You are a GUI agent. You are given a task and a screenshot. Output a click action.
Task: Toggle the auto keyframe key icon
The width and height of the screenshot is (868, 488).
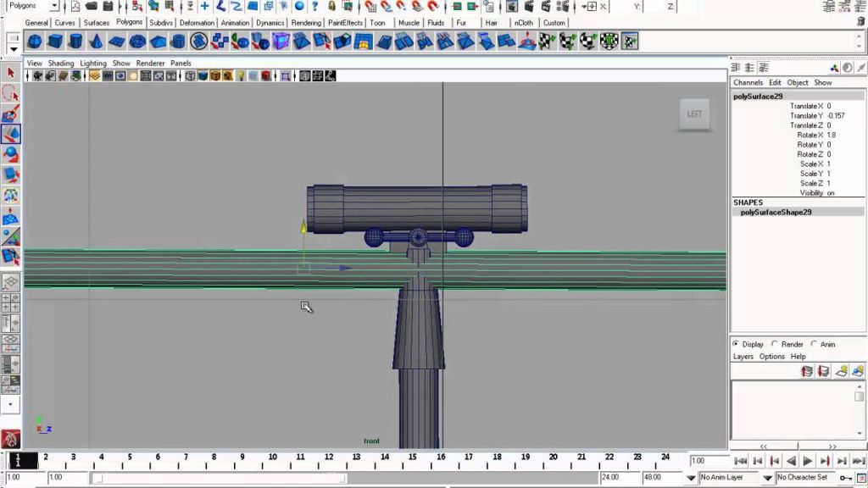(x=845, y=478)
